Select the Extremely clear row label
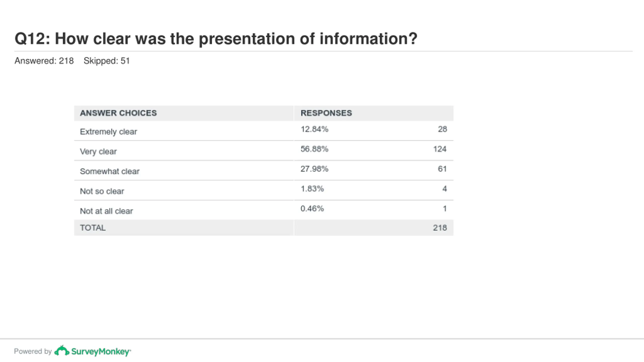Image resolution: width=644 pixels, height=362 pixels. (108, 132)
